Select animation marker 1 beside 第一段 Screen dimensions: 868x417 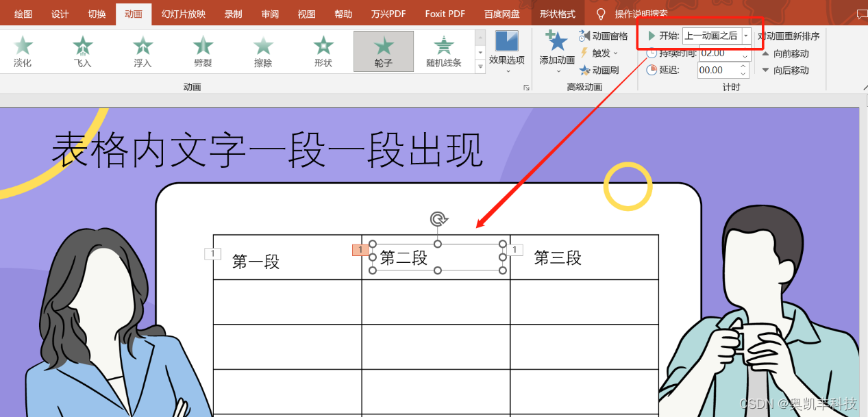[213, 254]
